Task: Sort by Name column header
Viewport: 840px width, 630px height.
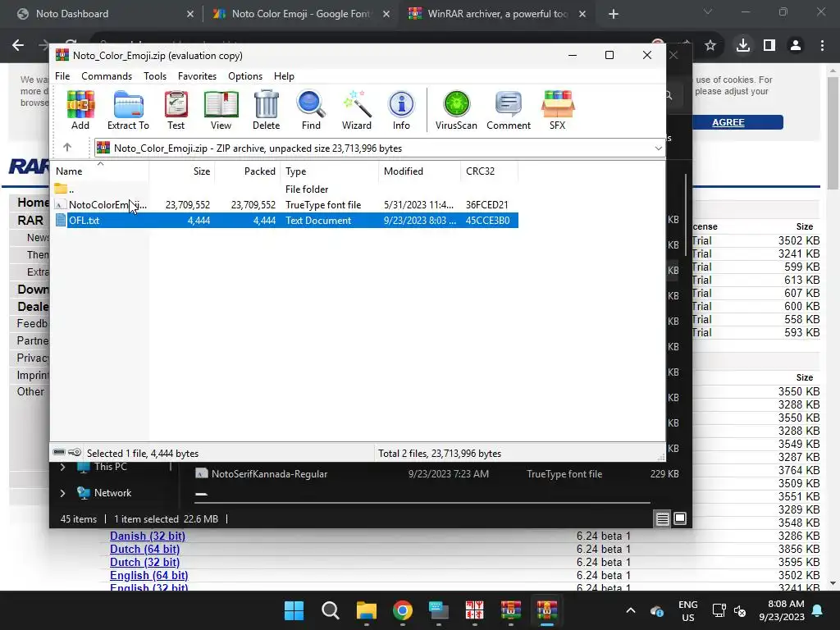Action: (x=101, y=171)
